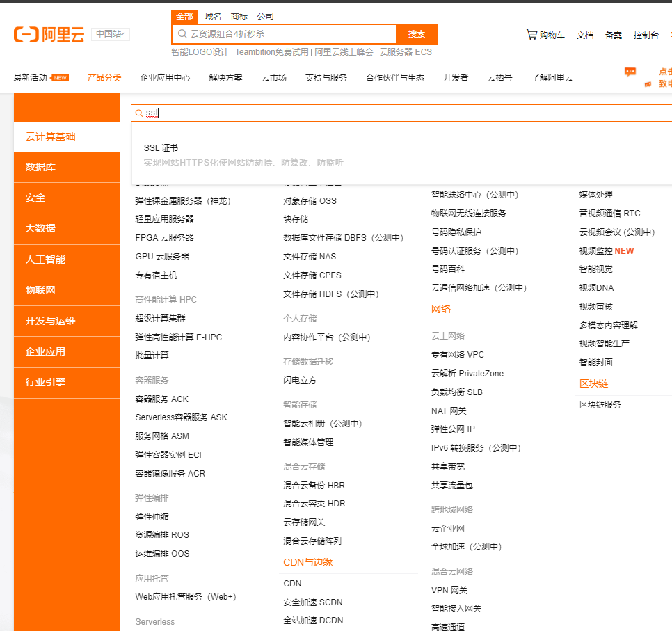672x631 pixels.
Task: Click the Alibaba Cloud logo
Action: (x=49, y=34)
